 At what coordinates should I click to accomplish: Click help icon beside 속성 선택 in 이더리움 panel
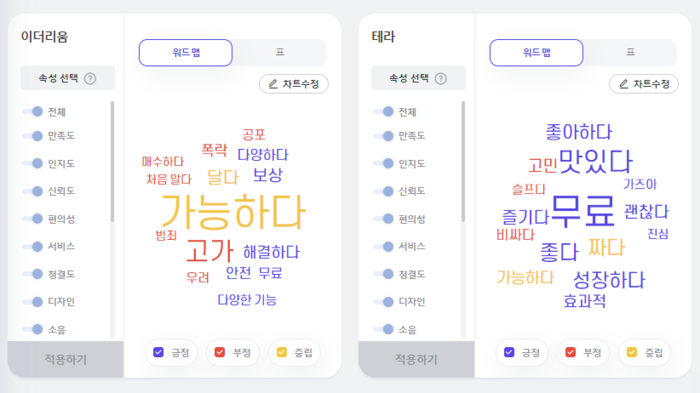pos(90,79)
